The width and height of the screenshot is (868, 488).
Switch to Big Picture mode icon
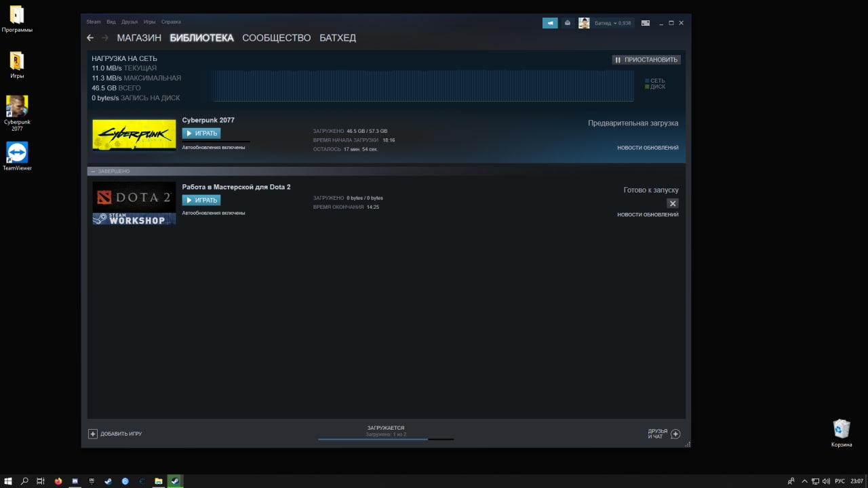coord(646,23)
